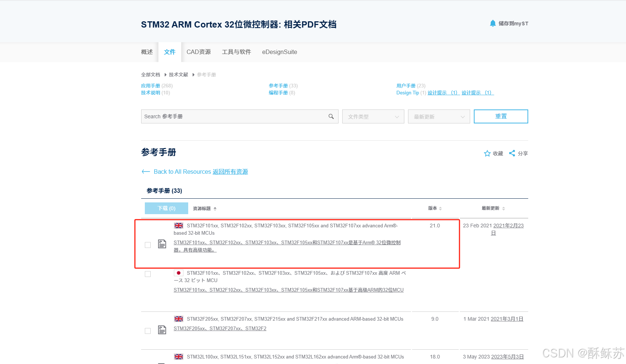626x364 pixels.
Task: Click the date 2023年5月3日
Action: pos(507,357)
